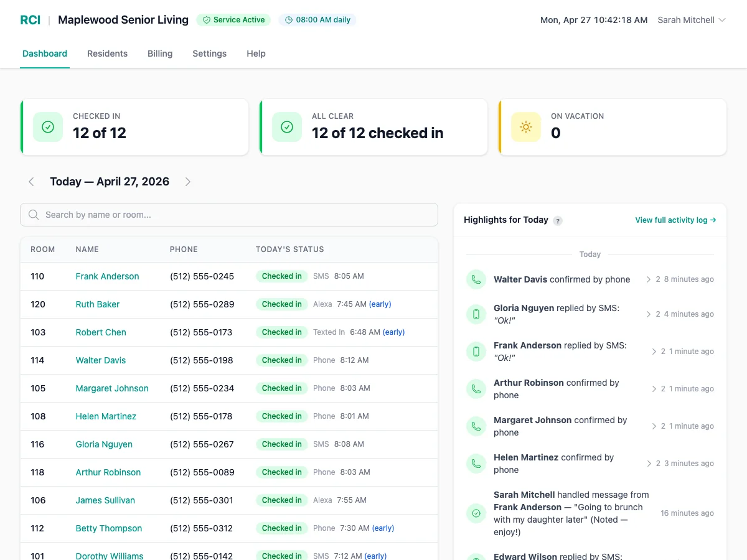Click phone icon beside Helen Martinez highlight

(476, 464)
